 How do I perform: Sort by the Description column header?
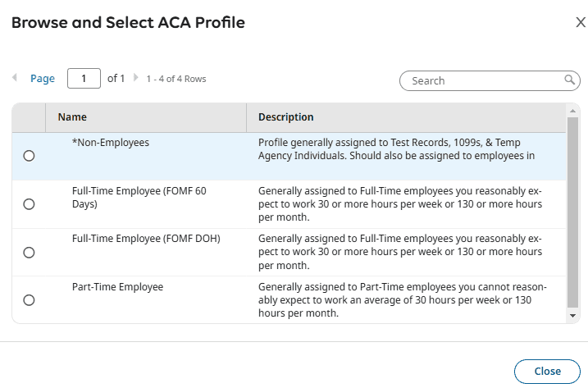tap(286, 117)
